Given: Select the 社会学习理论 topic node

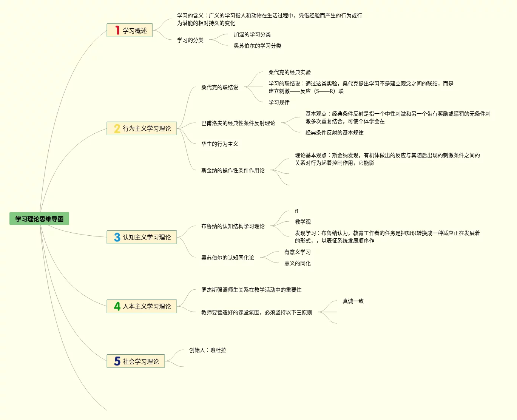Looking at the screenshot, I should pyautogui.click(x=136, y=361).
